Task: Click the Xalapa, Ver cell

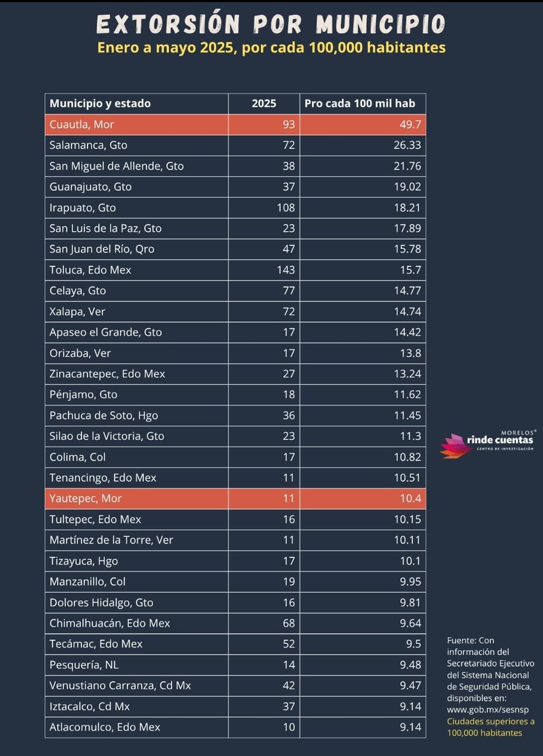Action: [77, 312]
